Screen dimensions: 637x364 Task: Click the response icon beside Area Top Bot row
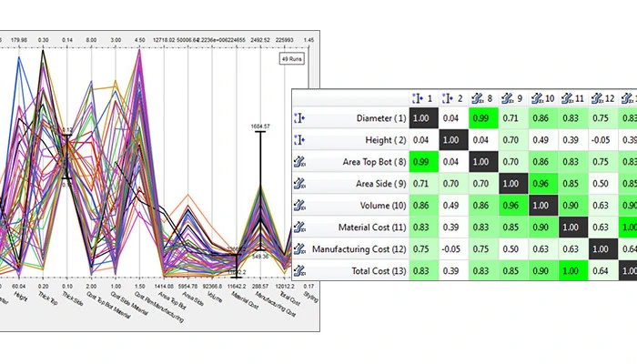tap(299, 162)
